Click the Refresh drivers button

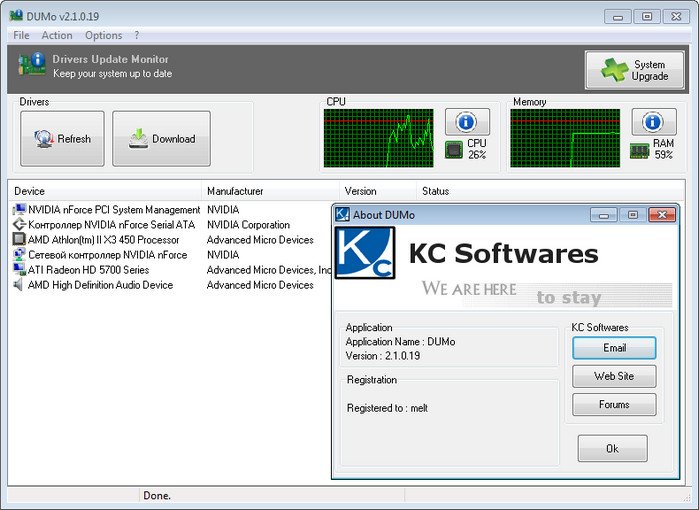(x=62, y=139)
